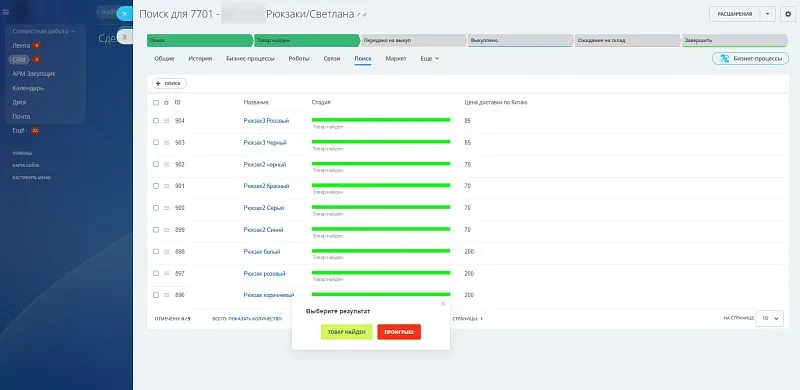Open АРМ Закупщик in the sidebar
The width and height of the screenshot is (800, 390).
34,74
